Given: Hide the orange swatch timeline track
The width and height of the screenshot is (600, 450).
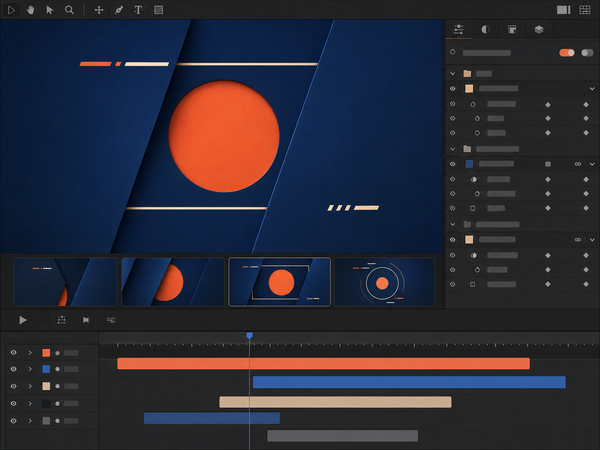Looking at the screenshot, I should click(13, 352).
